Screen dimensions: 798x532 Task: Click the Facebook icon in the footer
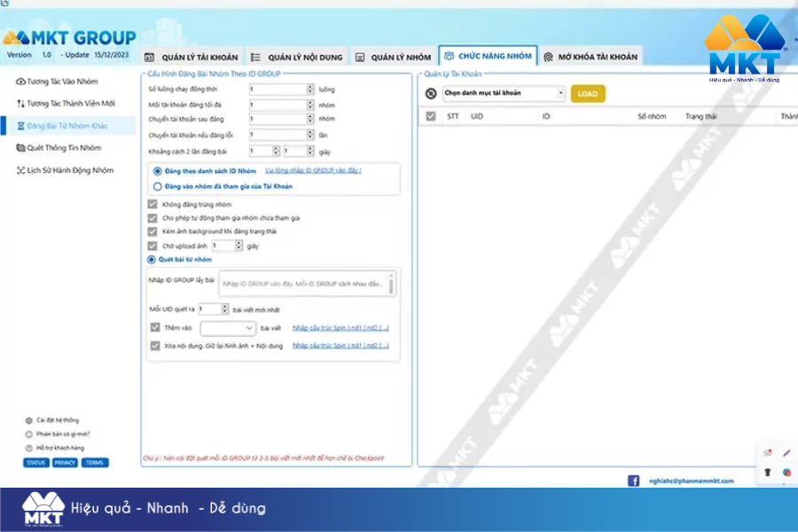click(633, 481)
